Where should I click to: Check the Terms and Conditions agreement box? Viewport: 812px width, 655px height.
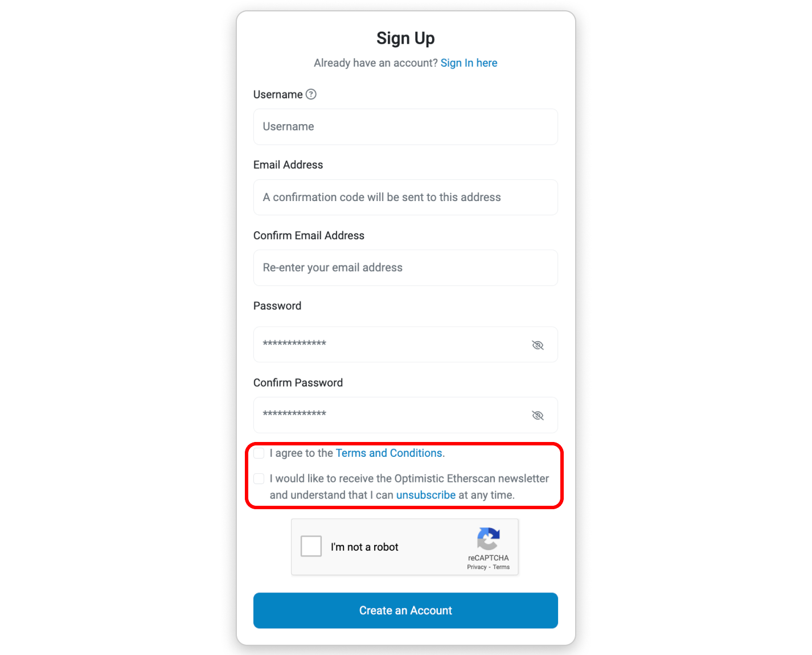(259, 453)
